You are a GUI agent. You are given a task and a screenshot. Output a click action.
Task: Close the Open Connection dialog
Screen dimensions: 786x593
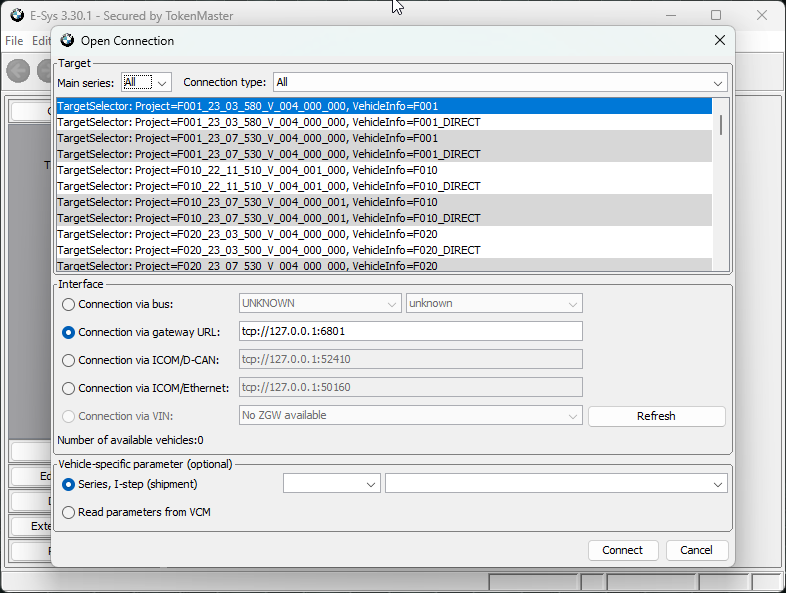(x=719, y=40)
